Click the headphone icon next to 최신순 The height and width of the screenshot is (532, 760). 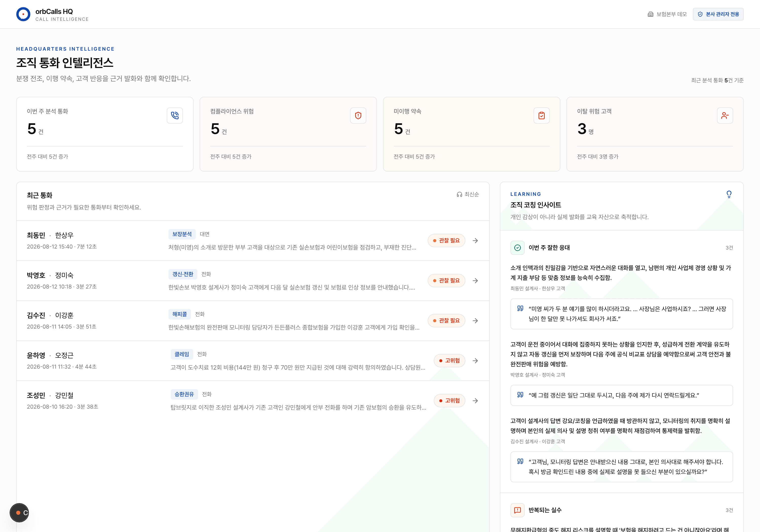(x=460, y=195)
